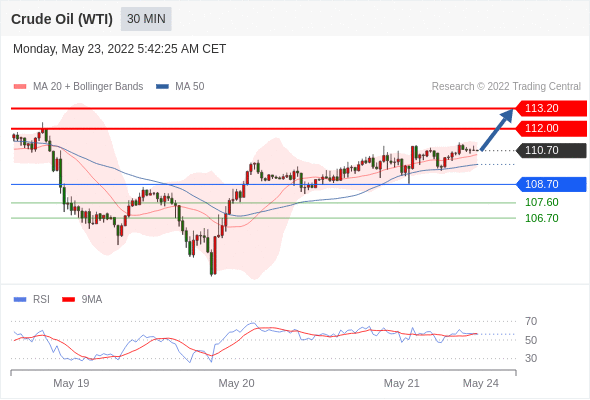Screen dimensions: 590x400
Task: Select the 108.70 pivot price tag
Action: click(x=551, y=184)
